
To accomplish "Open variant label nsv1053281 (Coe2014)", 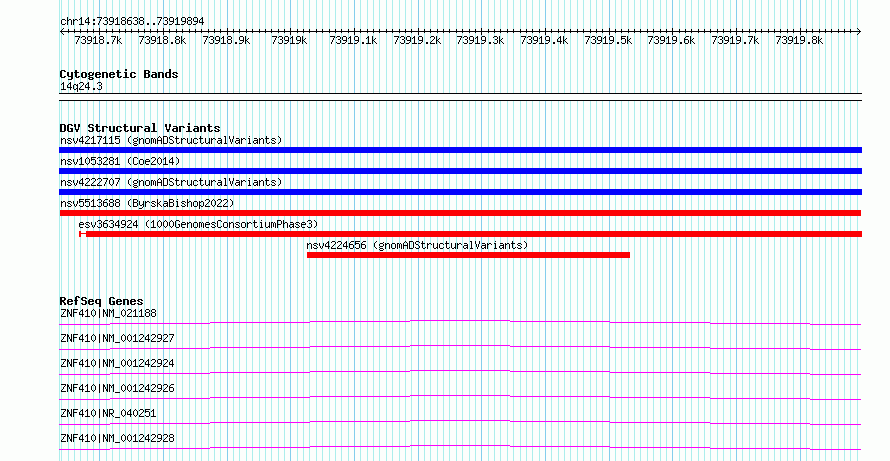I will pos(119,161).
